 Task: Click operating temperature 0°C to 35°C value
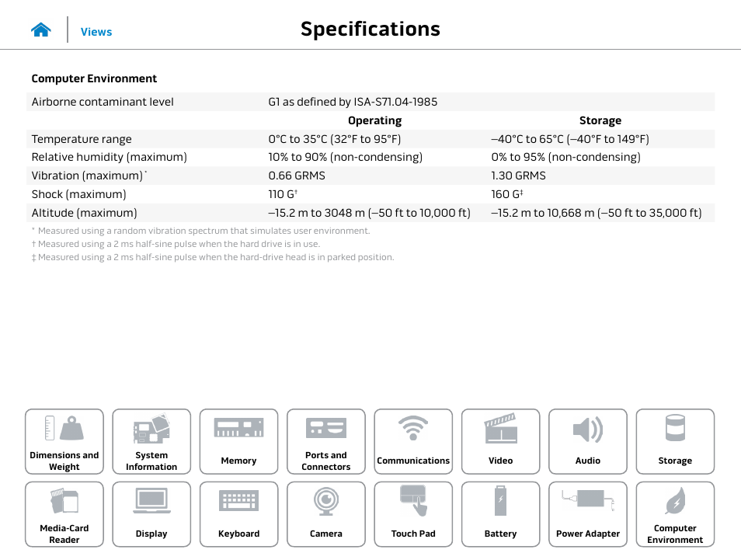(x=335, y=139)
